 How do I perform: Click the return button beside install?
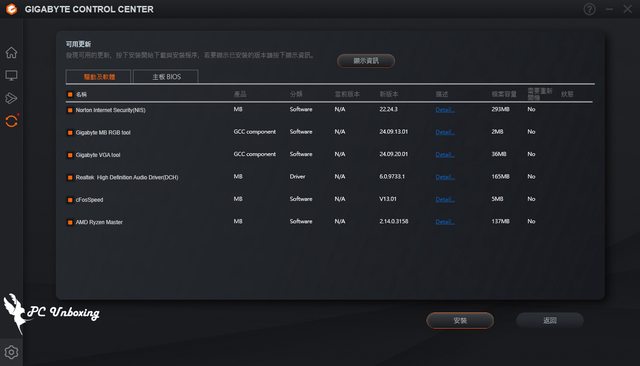(550, 321)
